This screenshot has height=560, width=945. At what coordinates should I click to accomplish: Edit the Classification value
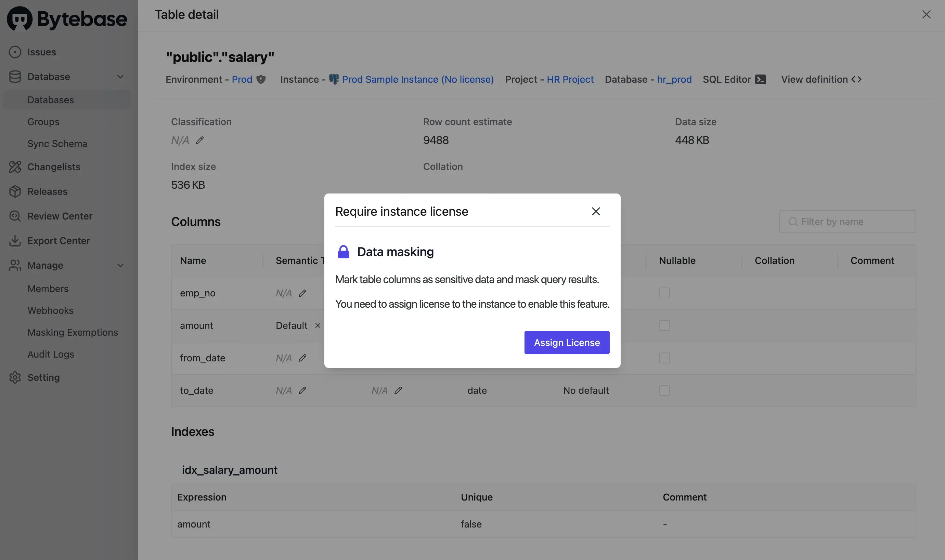pos(200,140)
